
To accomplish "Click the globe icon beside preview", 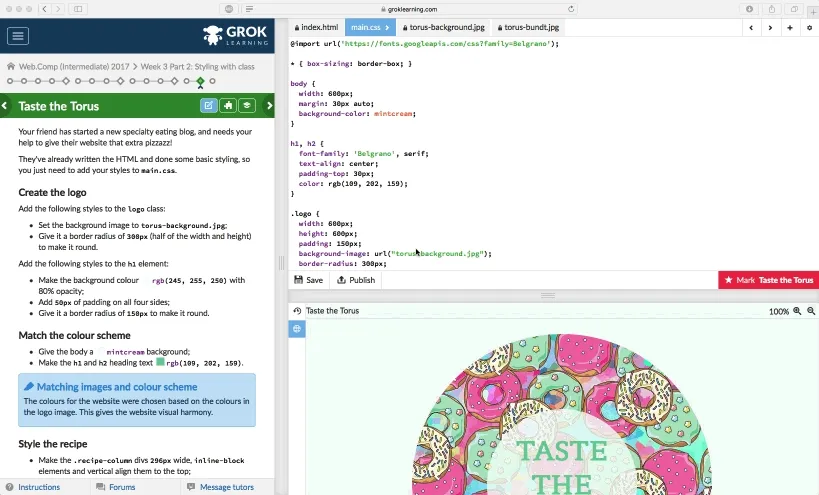I will click(297, 328).
